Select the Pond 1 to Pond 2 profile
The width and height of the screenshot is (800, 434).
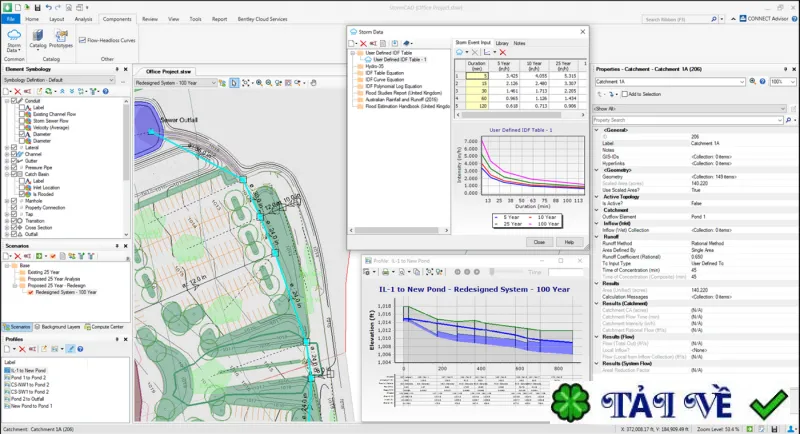(x=28, y=378)
